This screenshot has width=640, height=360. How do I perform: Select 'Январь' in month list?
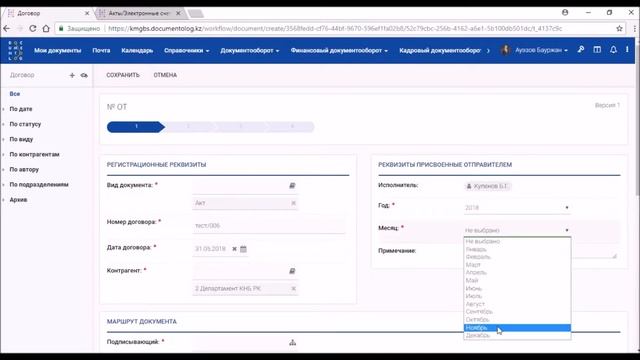[x=517, y=249]
